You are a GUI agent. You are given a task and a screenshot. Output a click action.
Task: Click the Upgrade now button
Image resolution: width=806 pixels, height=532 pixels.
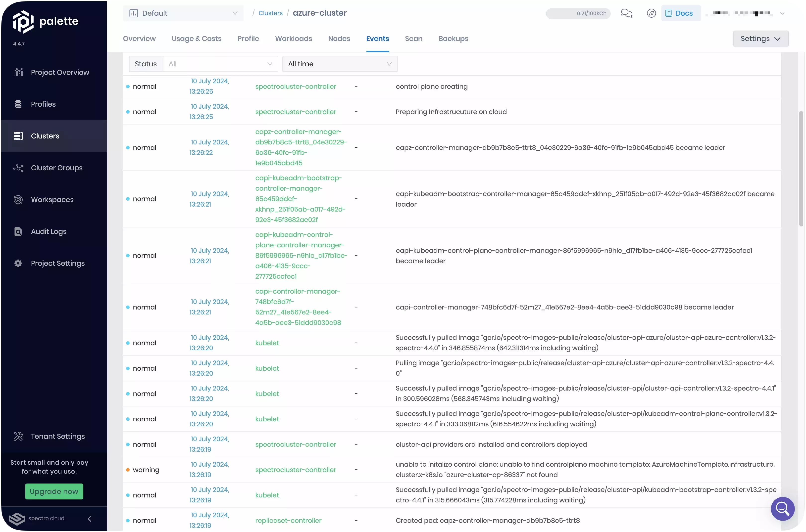coord(54,491)
